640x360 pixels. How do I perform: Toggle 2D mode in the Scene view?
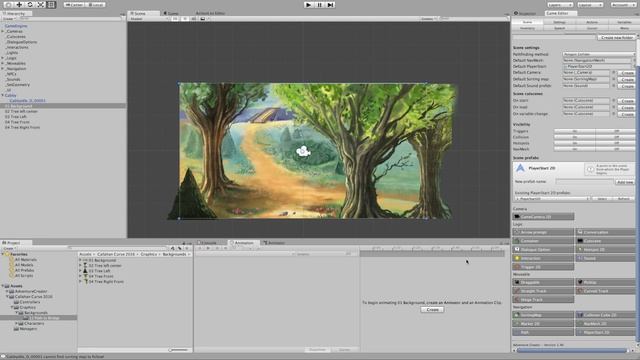tap(175, 19)
